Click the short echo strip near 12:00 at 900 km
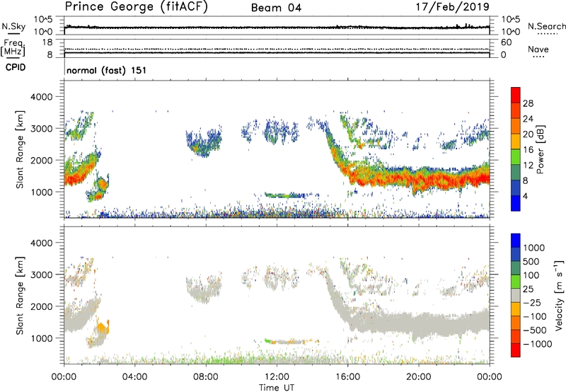 (288, 195)
